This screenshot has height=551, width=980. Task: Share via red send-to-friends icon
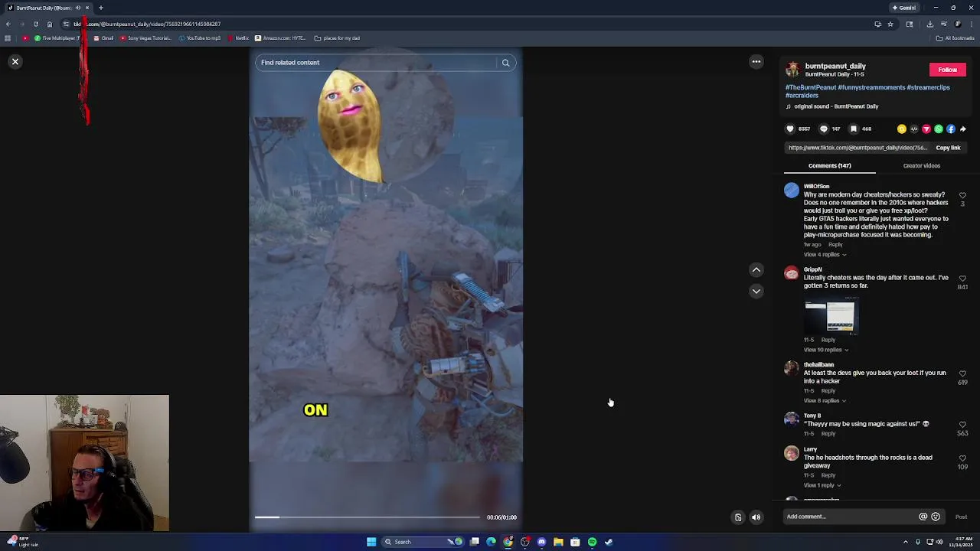[x=926, y=129]
